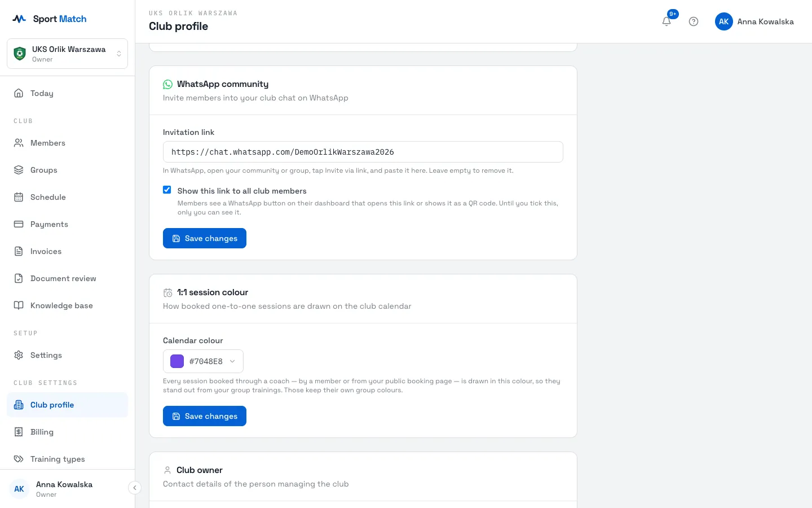The image size is (812, 508).
Task: Save changes for 1:1 session colour
Action: [205, 416]
